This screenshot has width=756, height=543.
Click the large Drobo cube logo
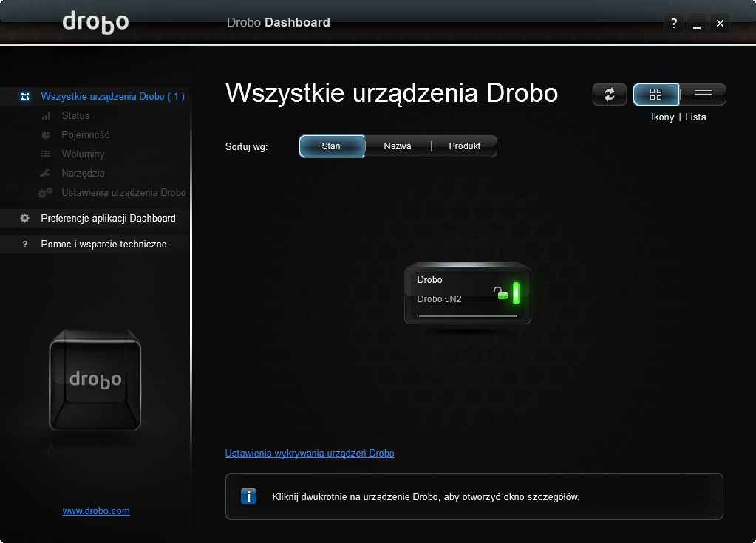point(95,380)
